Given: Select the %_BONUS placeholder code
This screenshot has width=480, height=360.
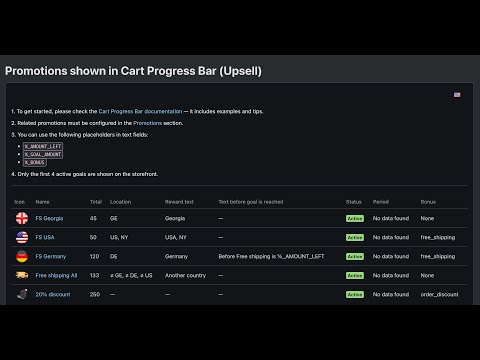Looking at the screenshot, I should click(35, 162).
